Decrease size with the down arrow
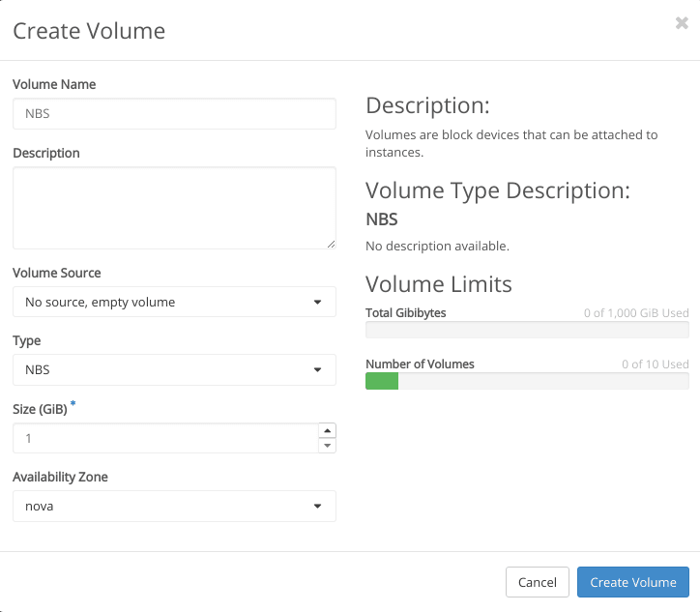The image size is (700, 612). pos(328,446)
